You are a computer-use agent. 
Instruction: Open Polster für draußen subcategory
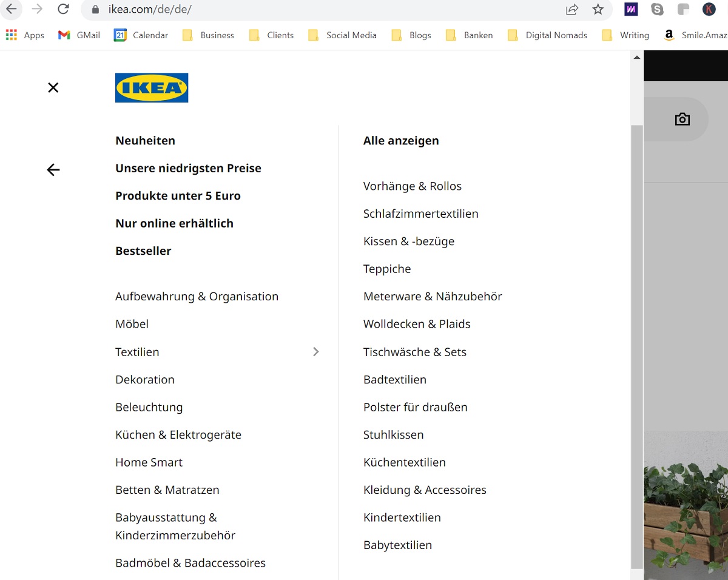pyautogui.click(x=416, y=407)
